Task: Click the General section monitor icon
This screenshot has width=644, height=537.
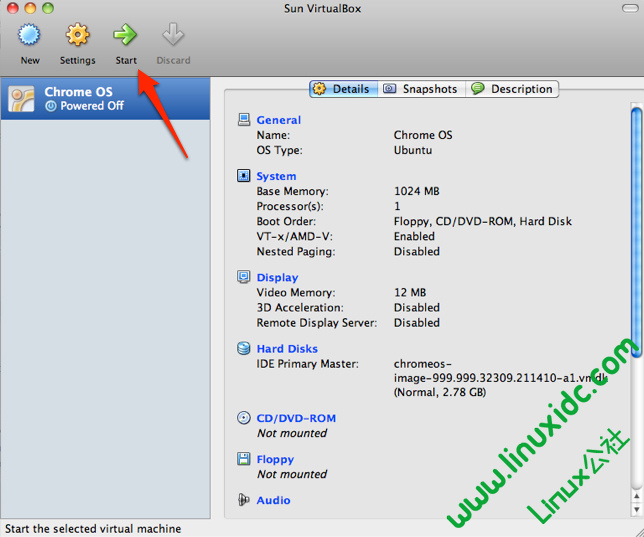Action: 244,120
